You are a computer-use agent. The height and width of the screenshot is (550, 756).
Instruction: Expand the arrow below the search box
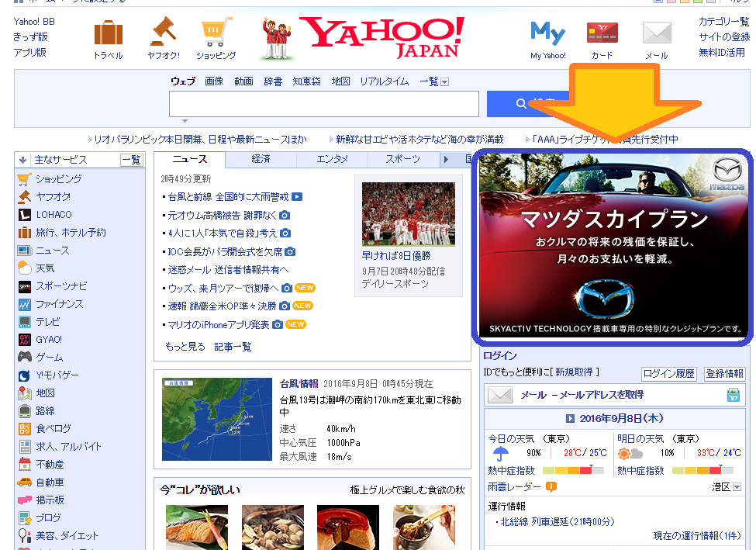coord(185,120)
